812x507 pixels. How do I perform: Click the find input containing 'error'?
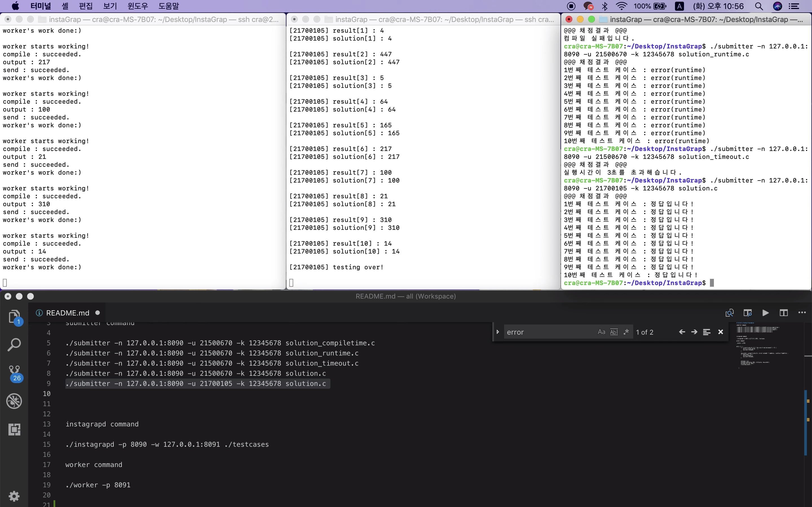pos(549,332)
